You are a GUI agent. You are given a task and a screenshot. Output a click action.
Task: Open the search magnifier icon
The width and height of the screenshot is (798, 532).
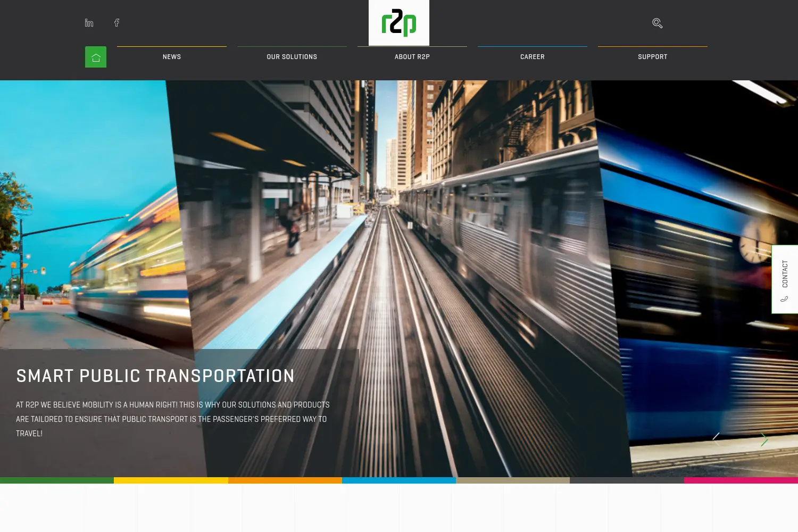(x=658, y=23)
